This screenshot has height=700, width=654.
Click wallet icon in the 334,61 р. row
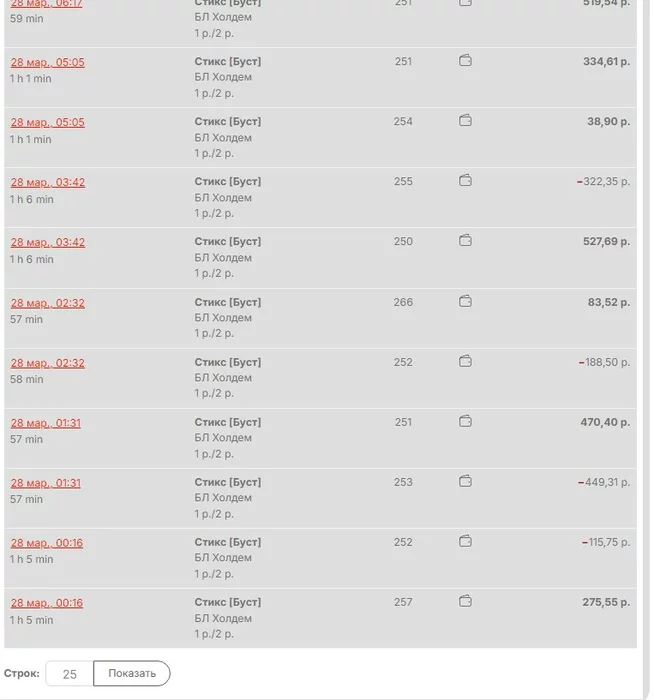[465, 61]
